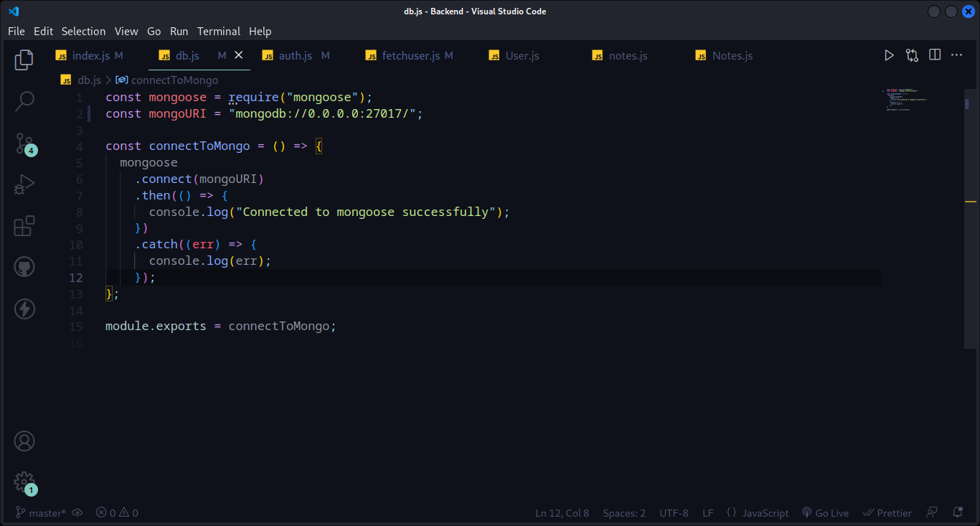Open the Run and Debug view
The width and height of the screenshot is (980, 526).
pos(24,185)
